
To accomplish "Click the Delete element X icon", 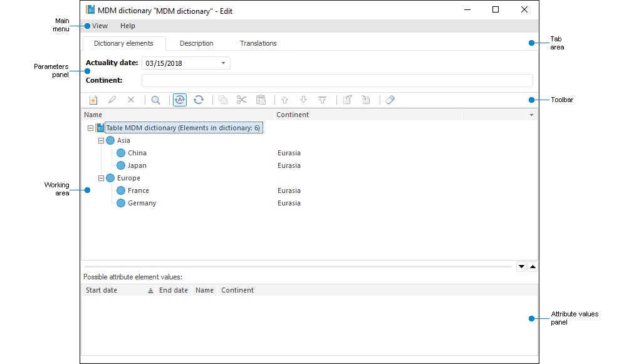I will click(131, 100).
